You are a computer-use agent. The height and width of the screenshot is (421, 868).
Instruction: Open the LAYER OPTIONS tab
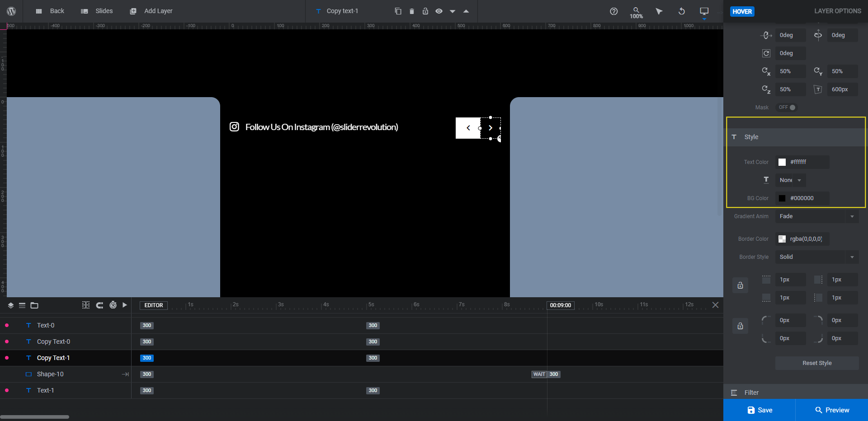coord(837,11)
